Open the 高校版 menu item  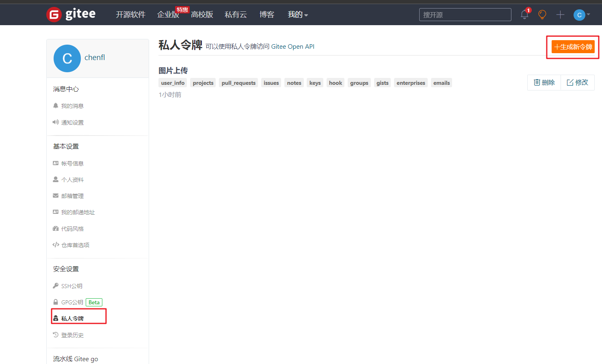pos(202,15)
